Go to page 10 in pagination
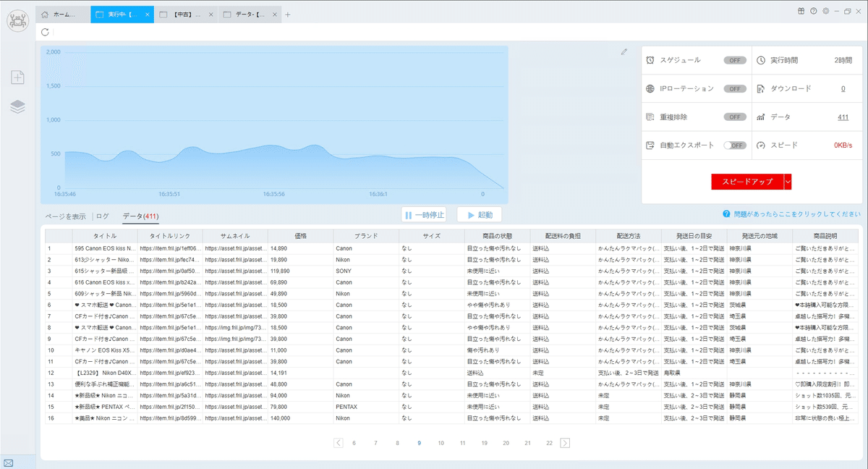Viewport: 868px width, 469px height. point(441,443)
